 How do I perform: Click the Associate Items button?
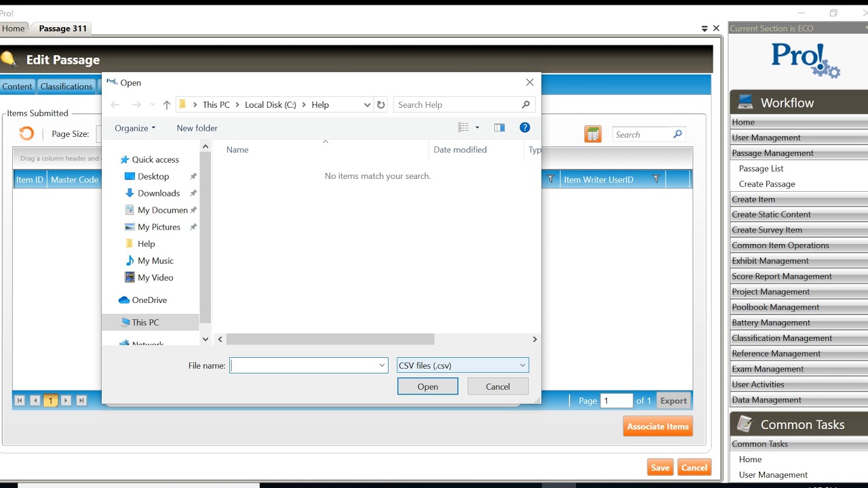tap(658, 426)
